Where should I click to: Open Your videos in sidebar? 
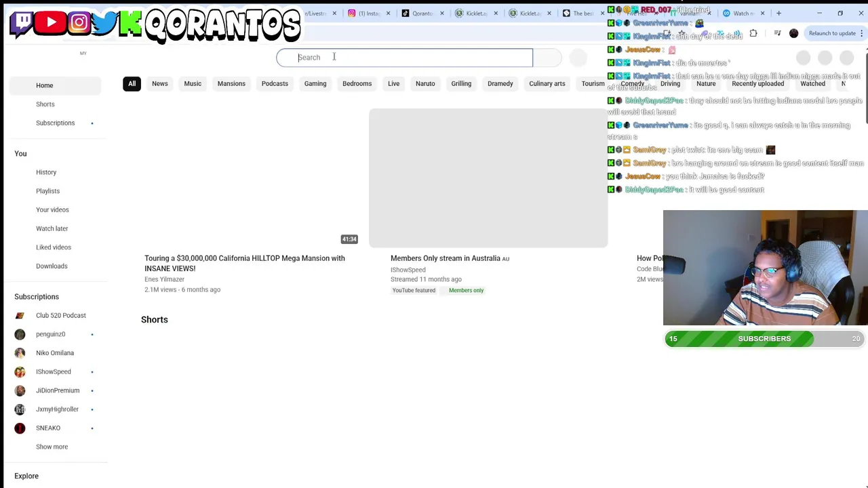point(56,209)
